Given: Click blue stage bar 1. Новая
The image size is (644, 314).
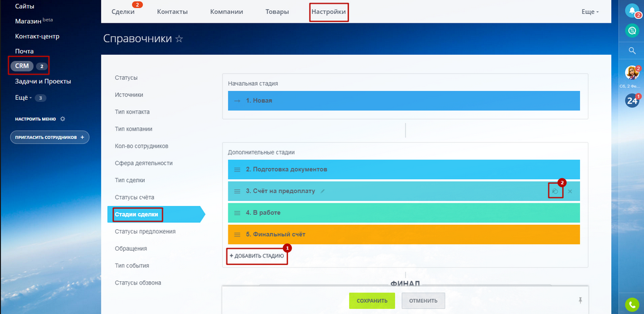Looking at the screenshot, I should (404, 100).
